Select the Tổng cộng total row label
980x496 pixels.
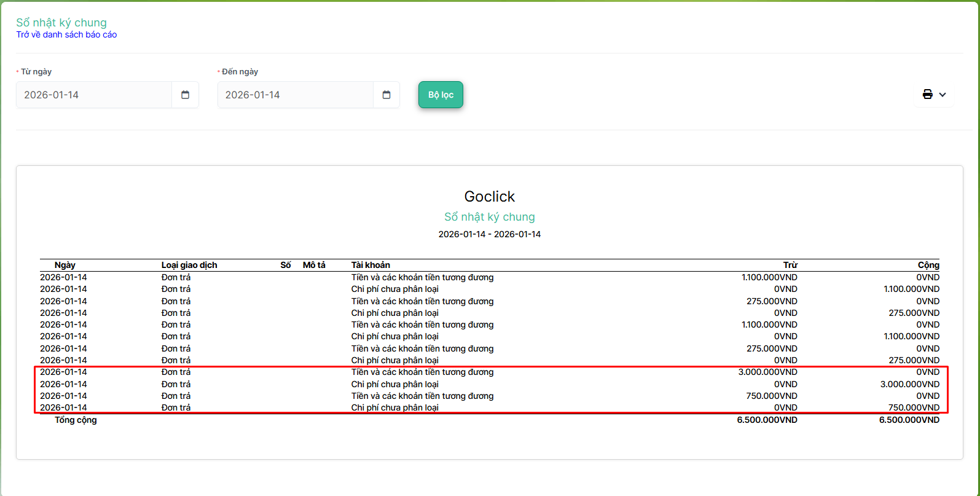76,420
